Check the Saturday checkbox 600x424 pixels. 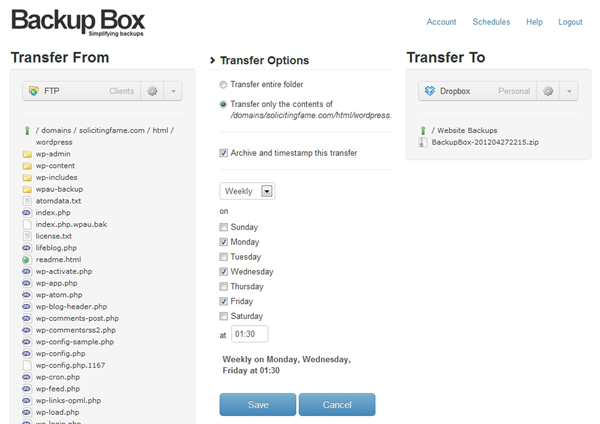tap(223, 316)
